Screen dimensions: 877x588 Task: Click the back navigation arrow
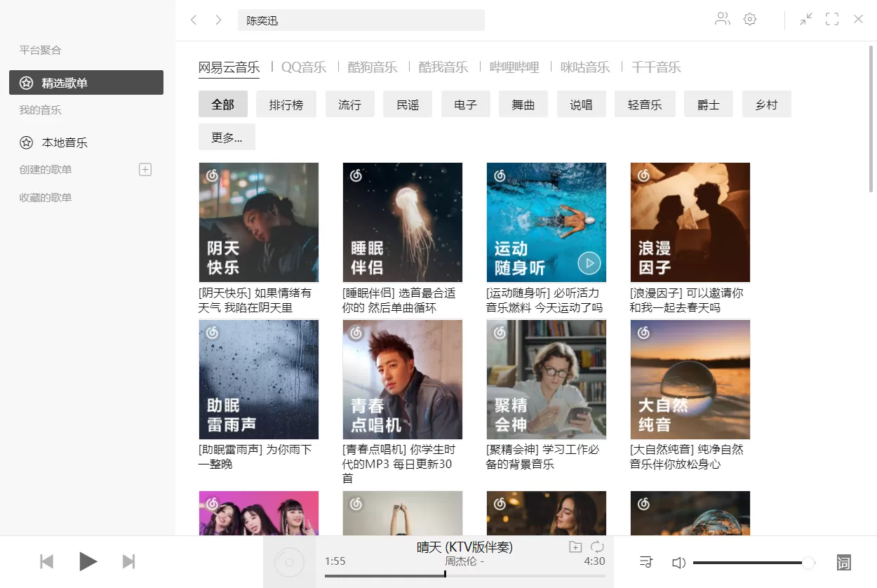tap(194, 20)
